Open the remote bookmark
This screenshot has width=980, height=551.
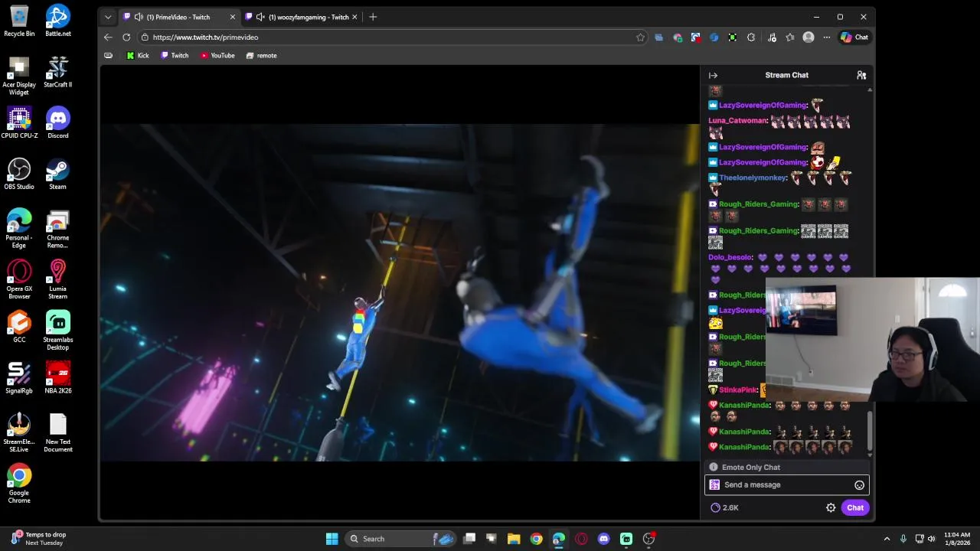pos(261,55)
